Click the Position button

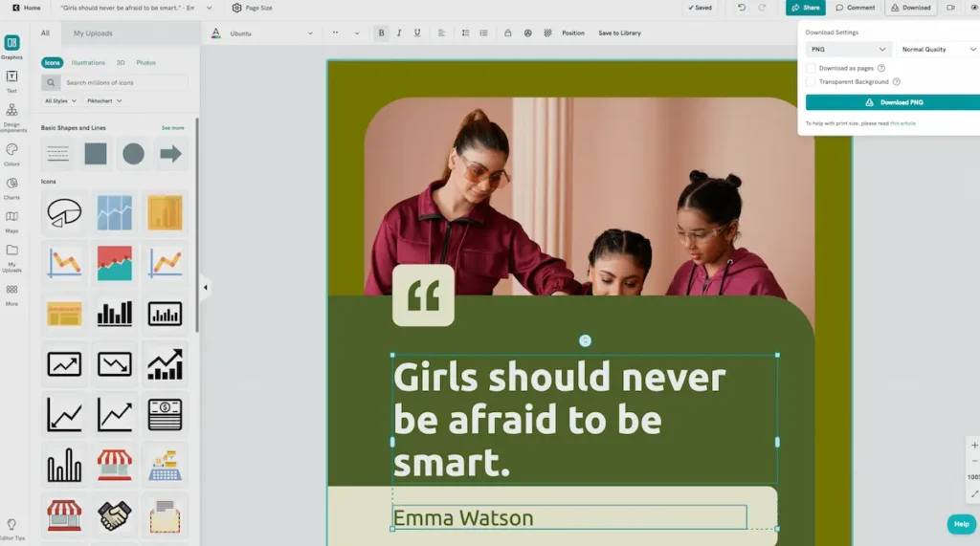pyautogui.click(x=573, y=33)
